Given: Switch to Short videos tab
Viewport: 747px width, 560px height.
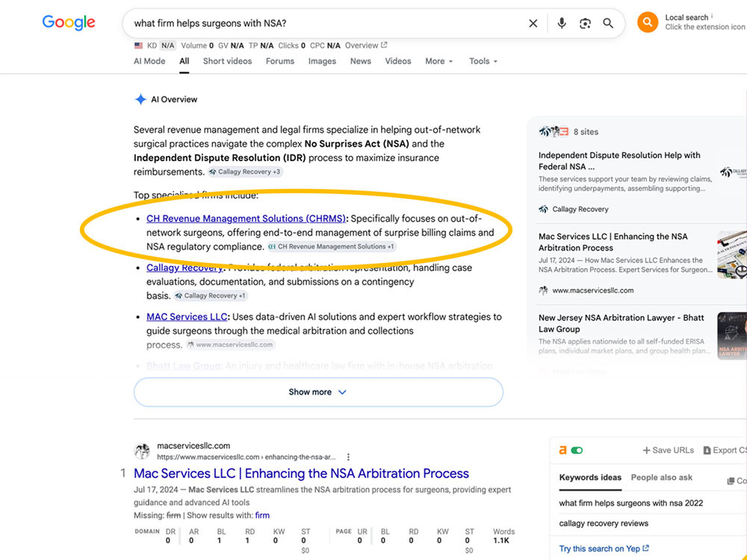Looking at the screenshot, I should point(227,61).
